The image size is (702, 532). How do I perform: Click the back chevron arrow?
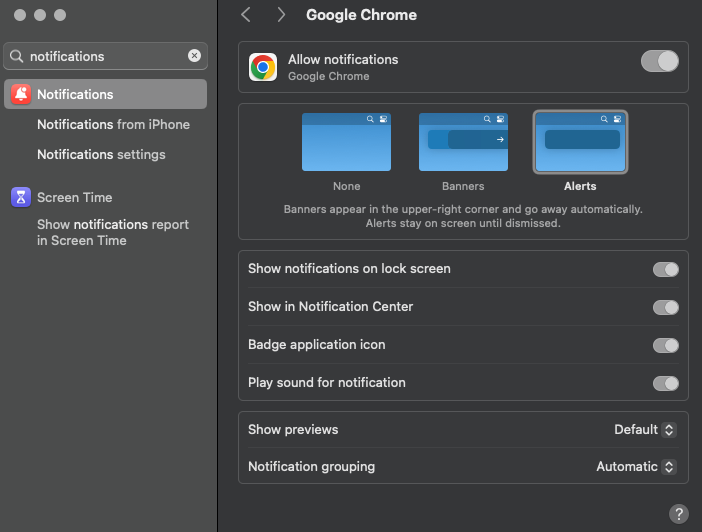pos(246,15)
